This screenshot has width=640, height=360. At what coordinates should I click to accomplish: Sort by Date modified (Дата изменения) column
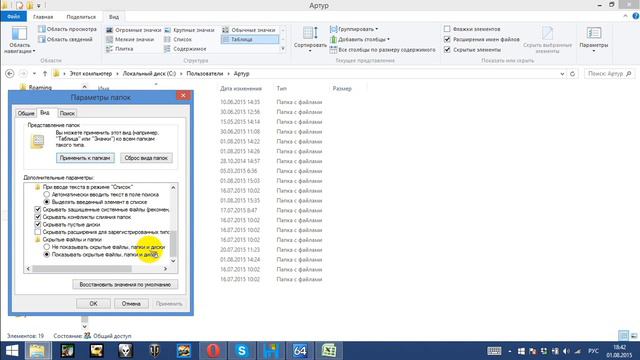[x=241, y=89]
